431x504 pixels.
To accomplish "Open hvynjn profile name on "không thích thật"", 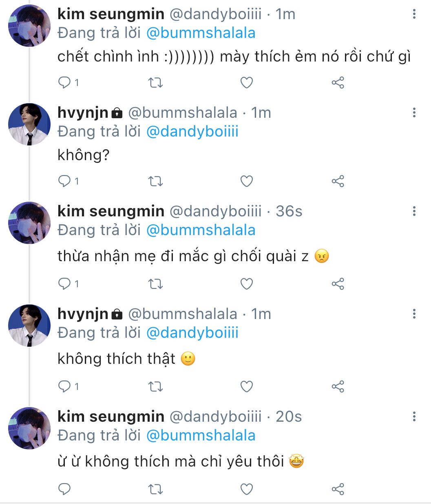I will tap(83, 314).
